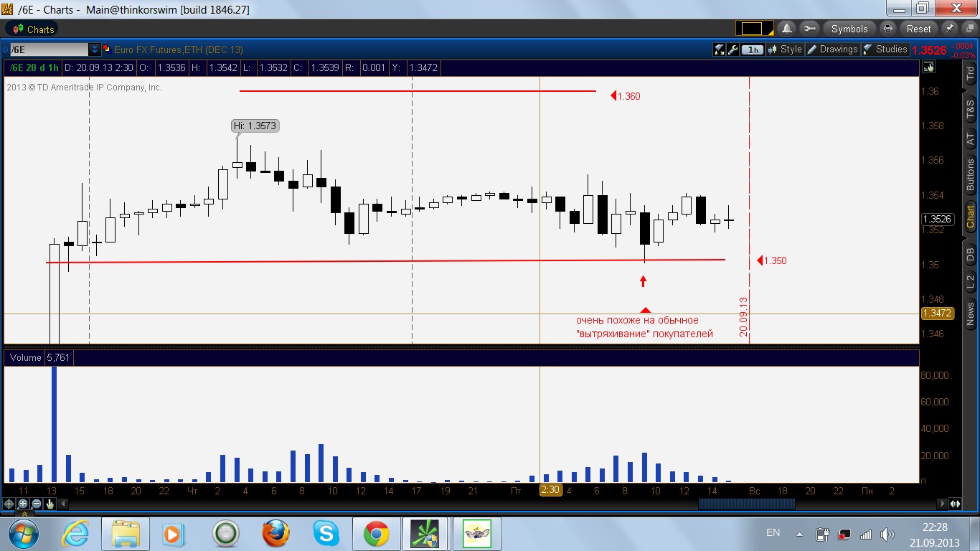Click the colored linking squares icon

107,50
